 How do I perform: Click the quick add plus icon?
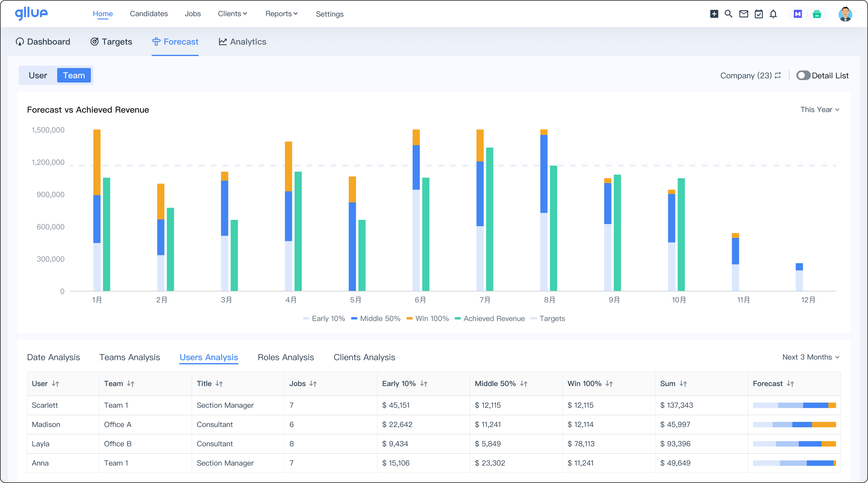[x=714, y=14]
